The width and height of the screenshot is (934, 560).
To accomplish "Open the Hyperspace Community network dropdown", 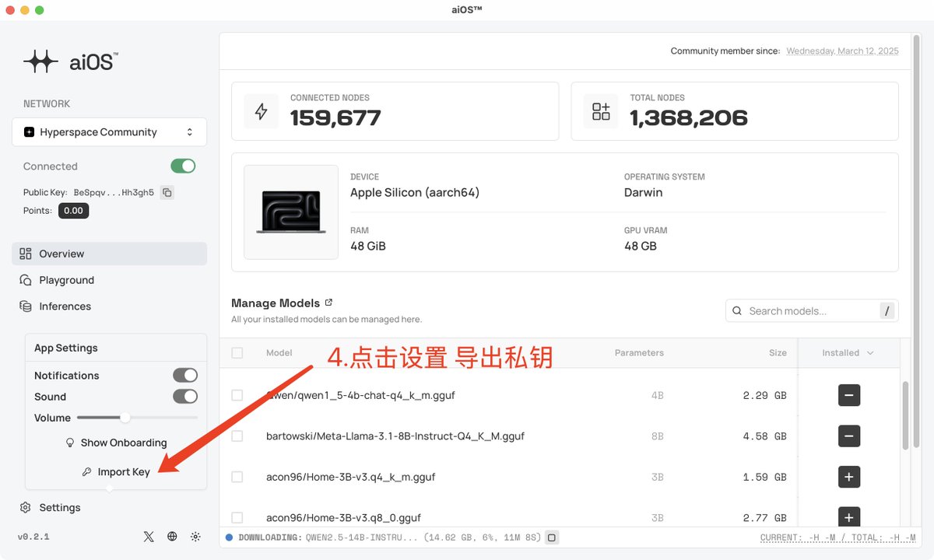I will pos(109,132).
